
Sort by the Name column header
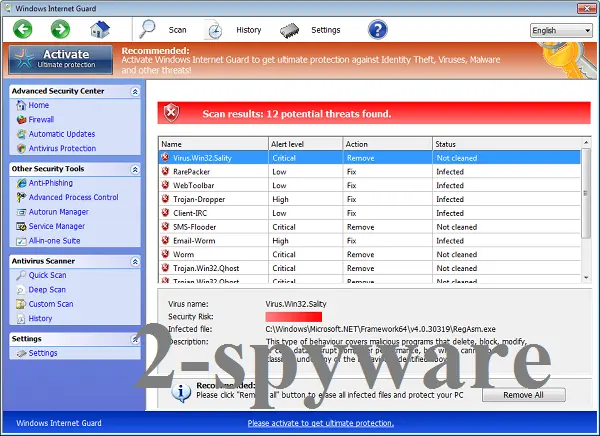click(x=213, y=144)
